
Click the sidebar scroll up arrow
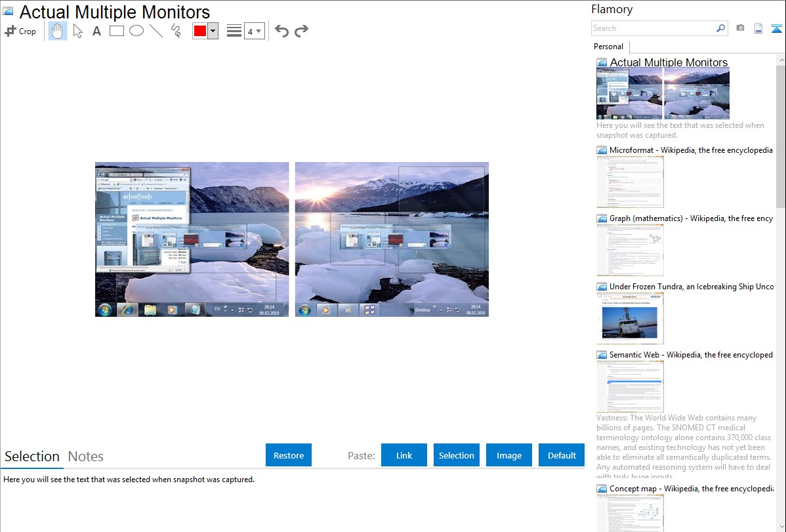click(x=781, y=60)
